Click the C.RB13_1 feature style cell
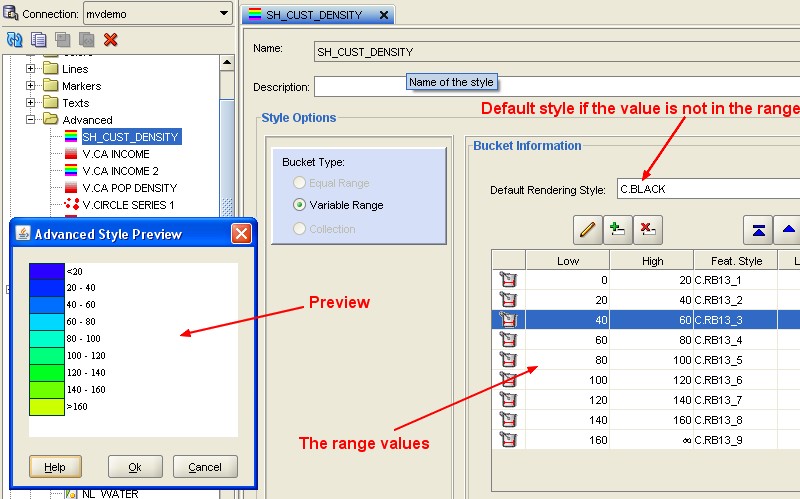Viewport: 800px width, 499px height. pos(735,280)
